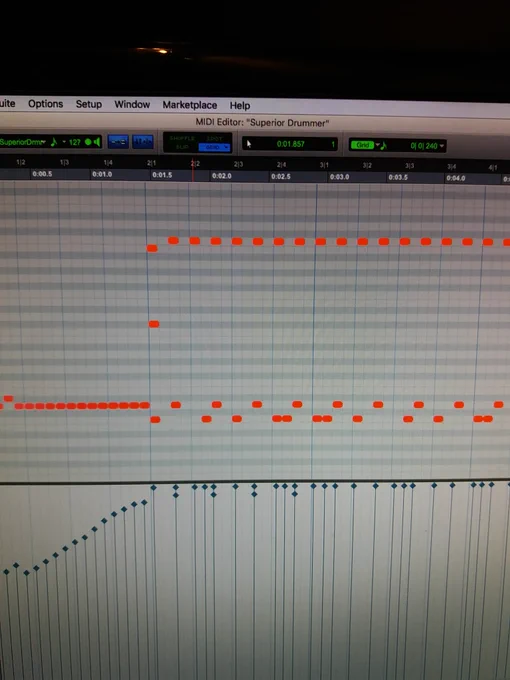
Task: Toggle the green speaker audition icon
Action: 97,142
